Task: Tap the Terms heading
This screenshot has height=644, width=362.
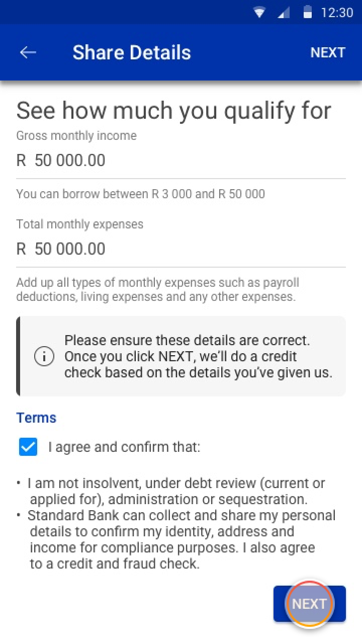Action: click(x=36, y=418)
